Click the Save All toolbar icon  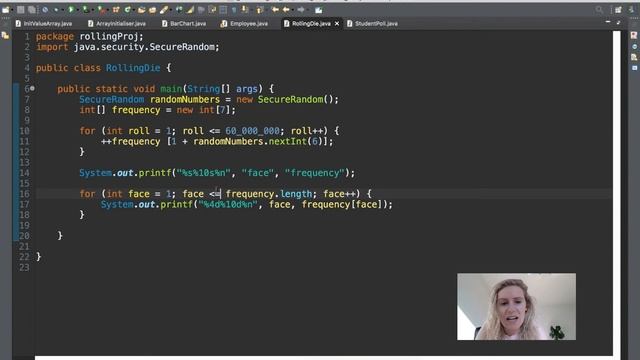31,10
